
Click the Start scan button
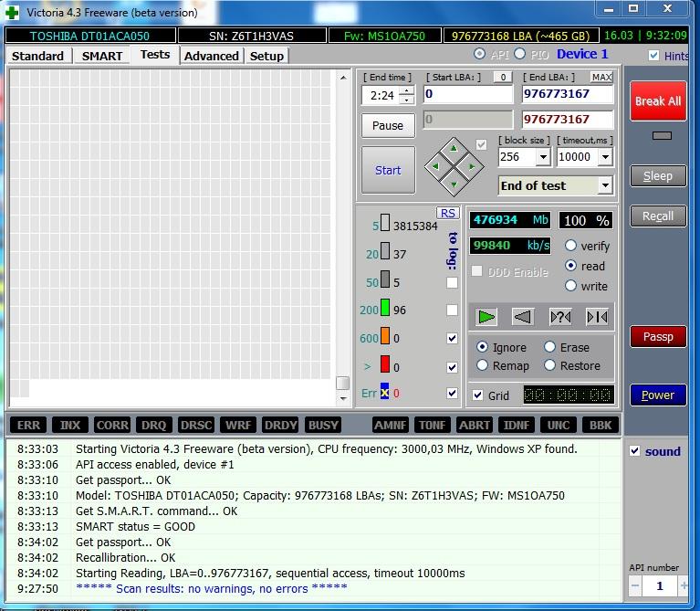click(388, 170)
